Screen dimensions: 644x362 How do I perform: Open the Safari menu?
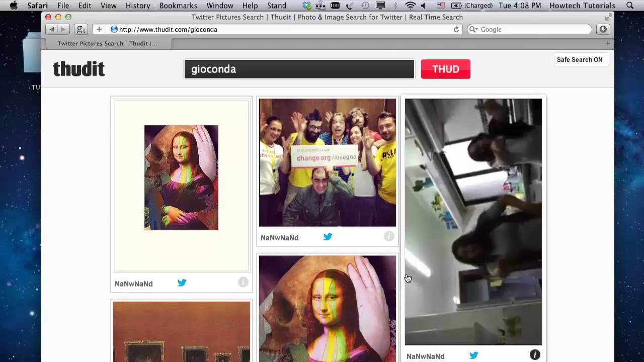click(38, 6)
